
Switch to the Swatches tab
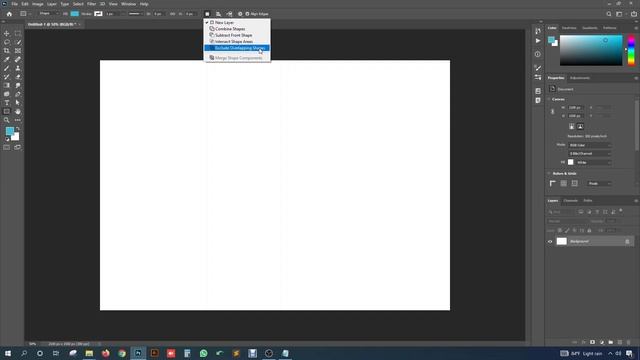click(569, 28)
